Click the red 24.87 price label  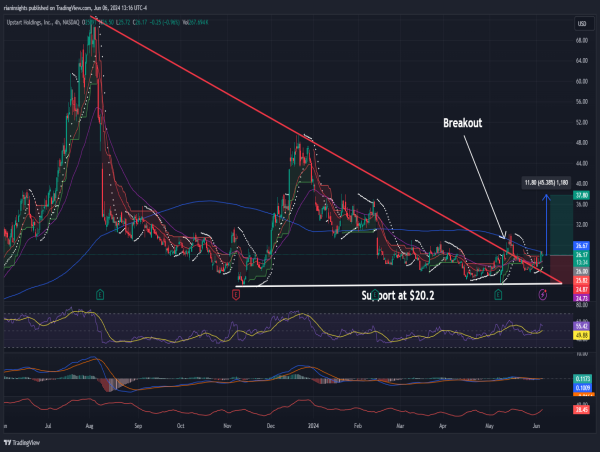[582, 289]
